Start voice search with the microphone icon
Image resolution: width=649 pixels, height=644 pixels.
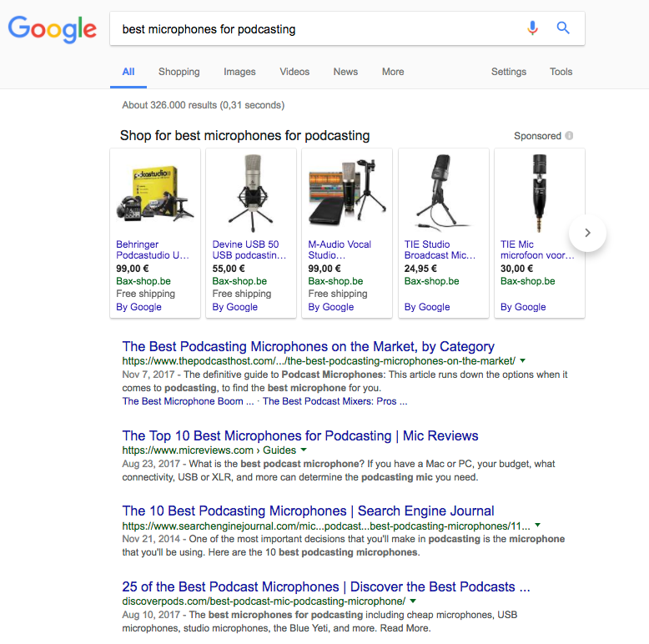tap(532, 28)
